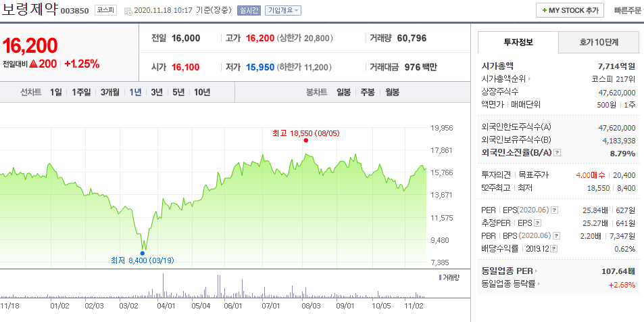Click the 시가 16,100 value
Viewport: 644px width, 322px height.
pyautogui.click(x=186, y=67)
